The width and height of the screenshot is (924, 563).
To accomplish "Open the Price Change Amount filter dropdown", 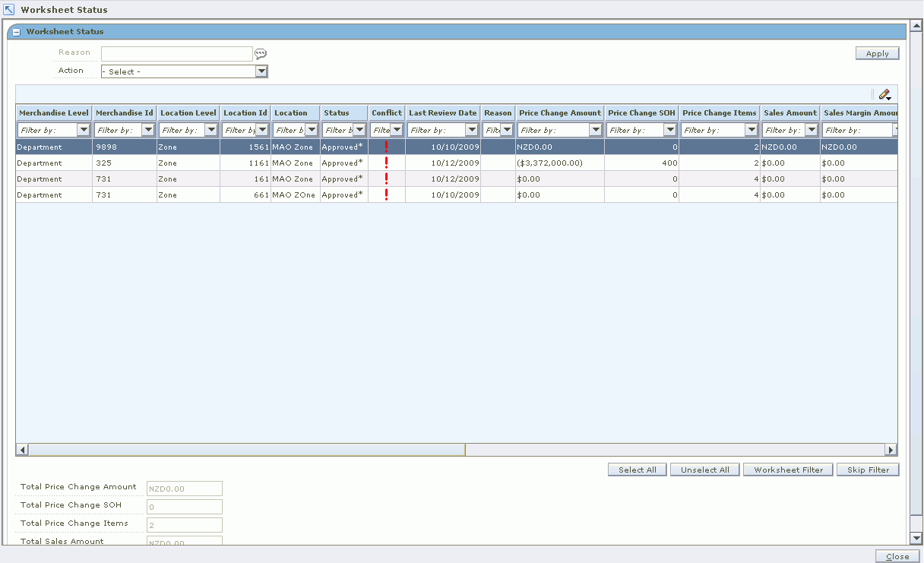I will click(x=596, y=130).
